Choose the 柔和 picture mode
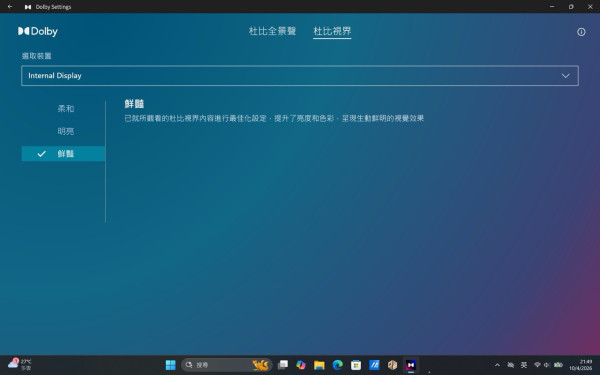Image resolution: width=600 pixels, height=375 pixels. click(65, 109)
